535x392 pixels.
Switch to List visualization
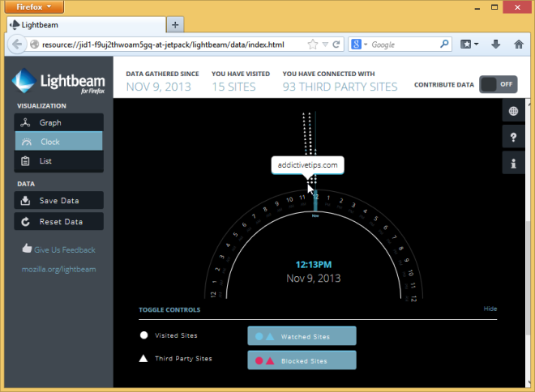pyautogui.click(x=58, y=161)
